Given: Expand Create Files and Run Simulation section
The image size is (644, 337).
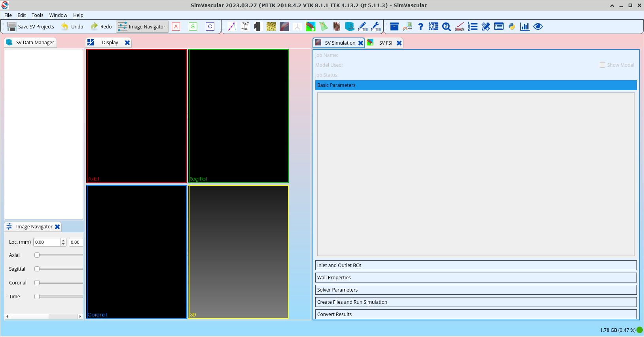Looking at the screenshot, I should pos(476,302).
